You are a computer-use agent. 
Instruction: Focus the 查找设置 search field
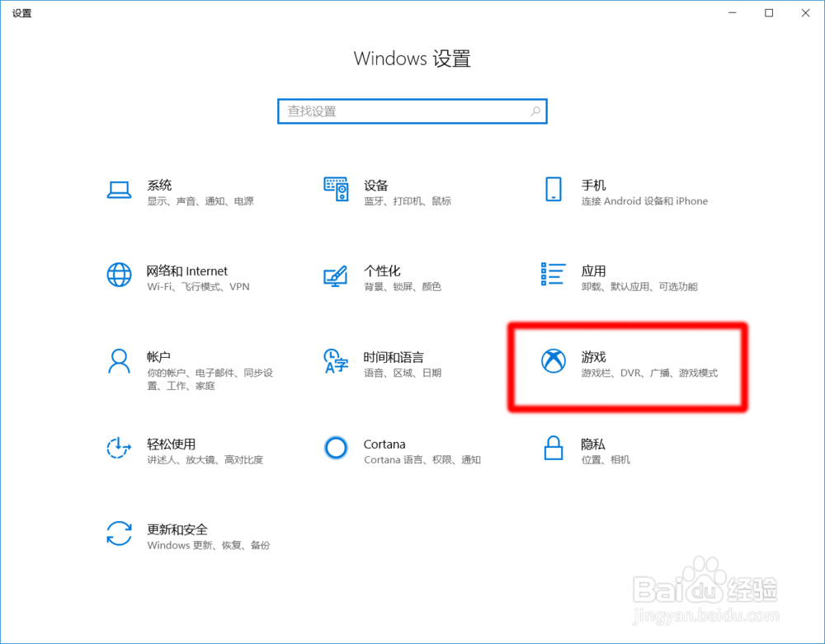pyautogui.click(x=412, y=111)
